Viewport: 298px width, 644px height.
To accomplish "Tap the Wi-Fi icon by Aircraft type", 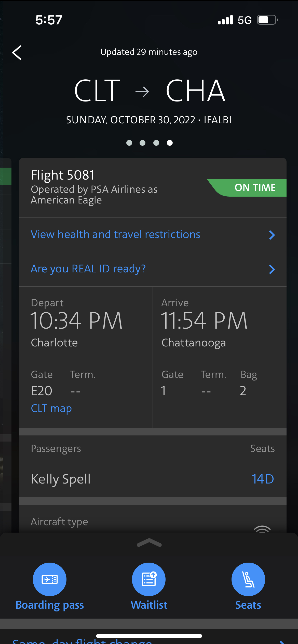I will [262, 529].
